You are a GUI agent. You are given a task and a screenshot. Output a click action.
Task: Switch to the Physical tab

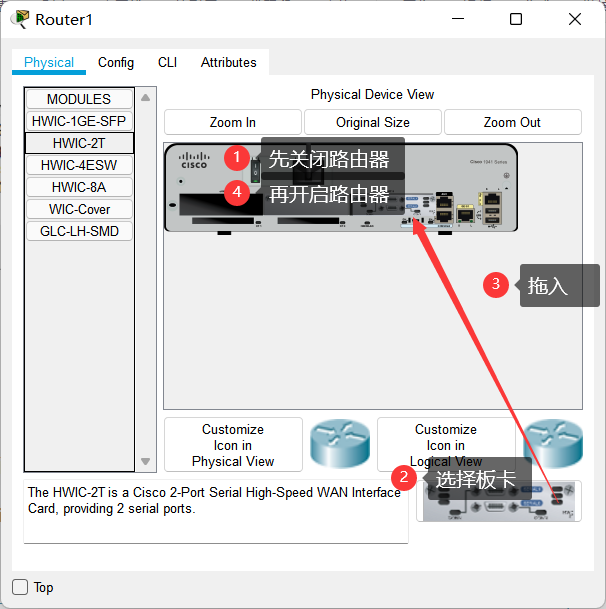(x=49, y=62)
